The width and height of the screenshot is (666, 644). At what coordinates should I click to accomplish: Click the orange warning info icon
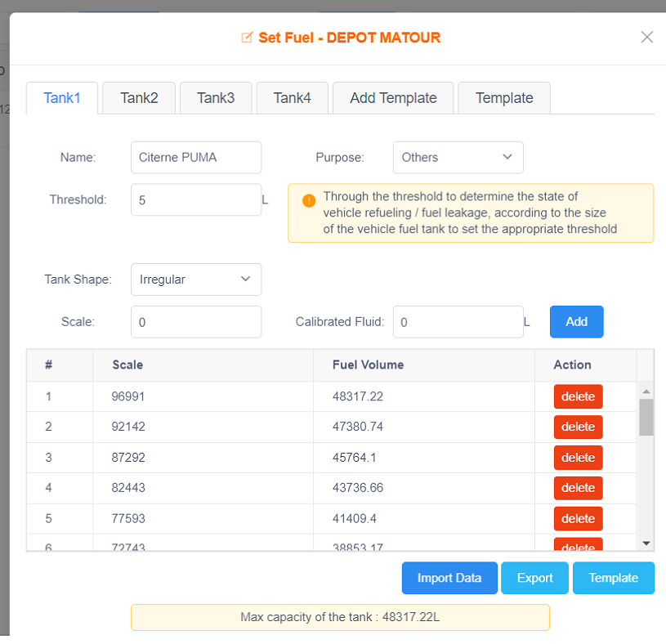309,200
